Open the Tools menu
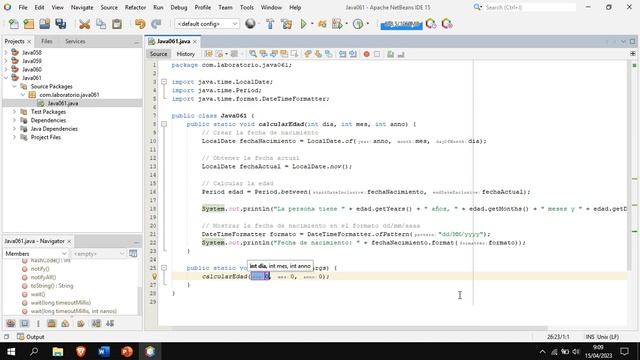Screen dimensions: 640x360 (247, 7)
